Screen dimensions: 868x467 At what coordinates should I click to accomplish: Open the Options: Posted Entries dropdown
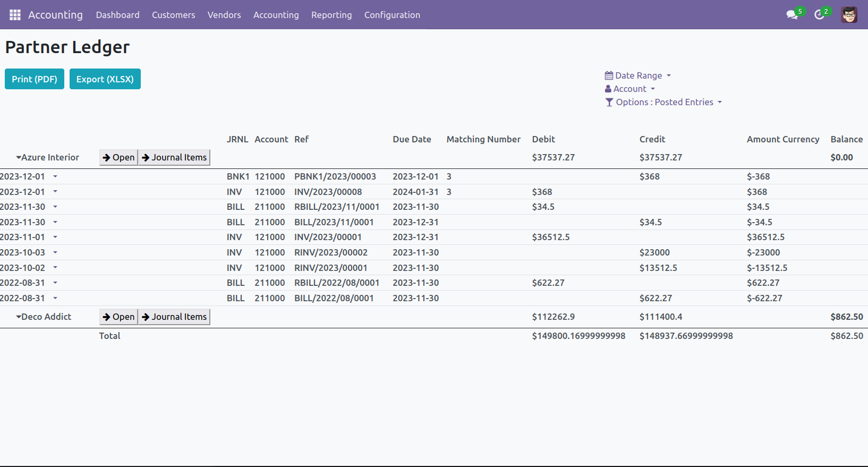[665, 102]
